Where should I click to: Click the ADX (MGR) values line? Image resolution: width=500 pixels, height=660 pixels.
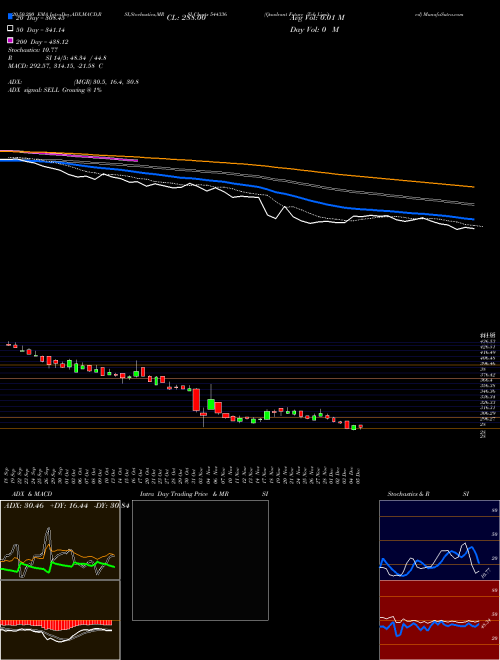(73, 82)
